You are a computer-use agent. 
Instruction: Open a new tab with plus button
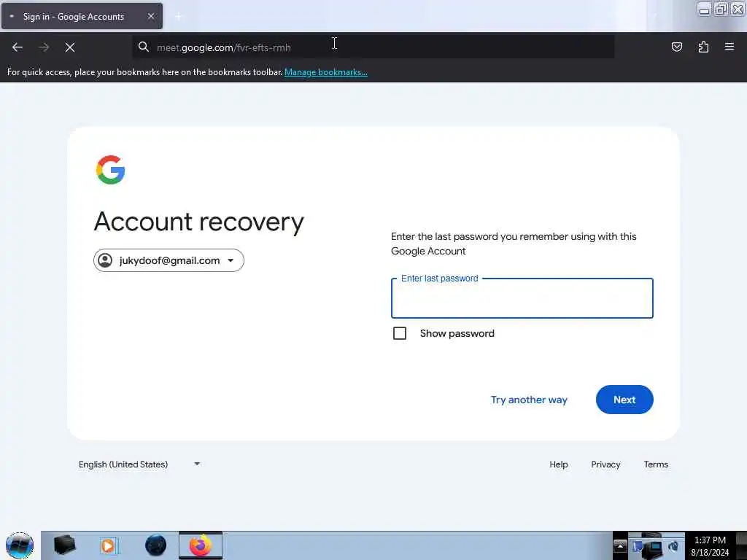pyautogui.click(x=178, y=17)
